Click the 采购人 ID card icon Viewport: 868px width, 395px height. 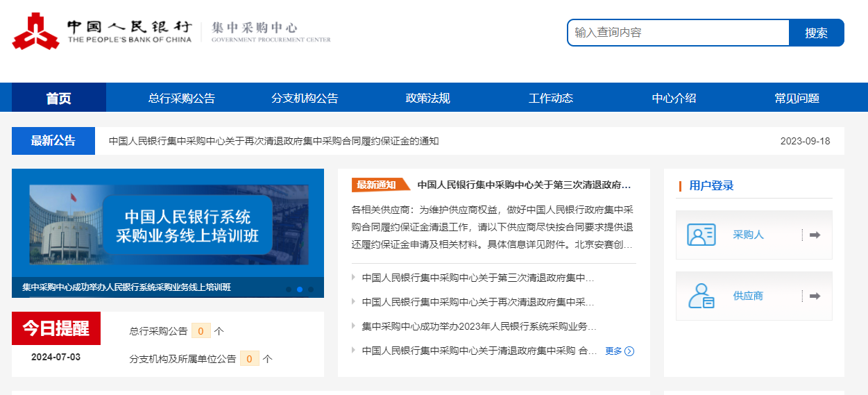coord(701,235)
